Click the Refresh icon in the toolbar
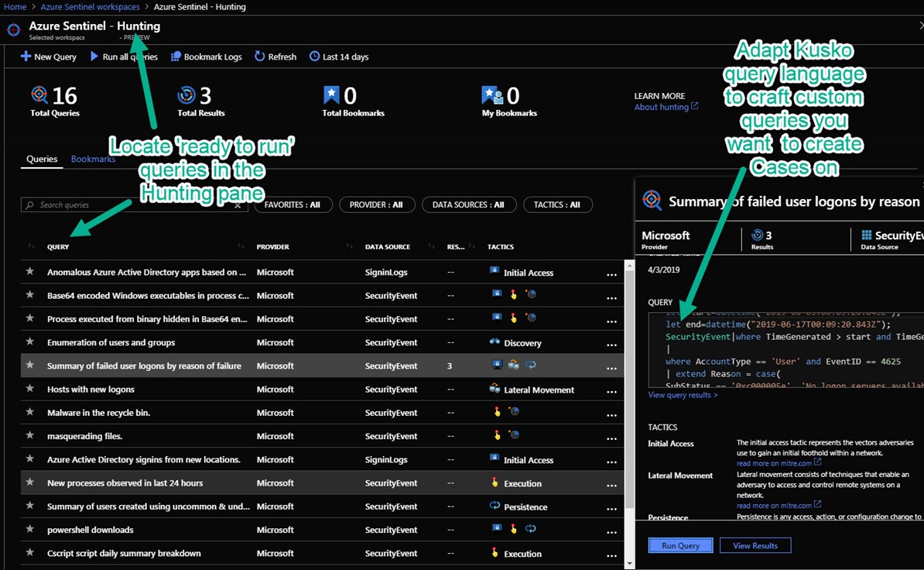Image resolution: width=924 pixels, height=570 pixels. tap(260, 57)
